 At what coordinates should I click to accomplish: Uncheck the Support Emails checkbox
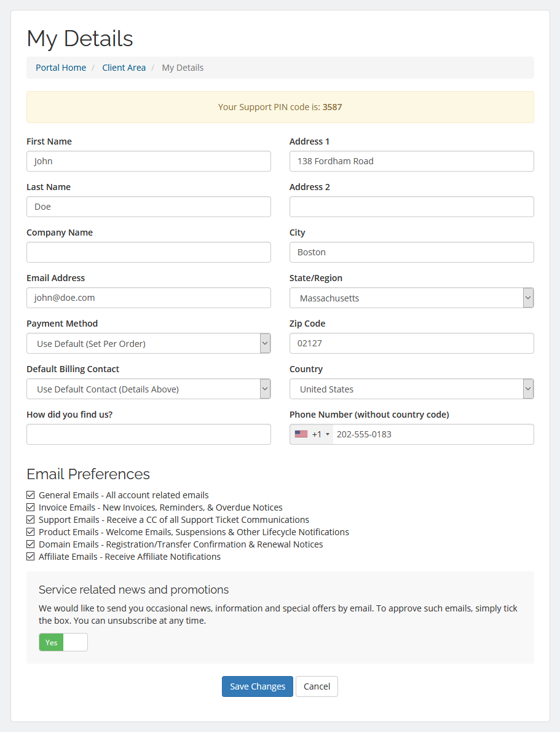(30, 519)
